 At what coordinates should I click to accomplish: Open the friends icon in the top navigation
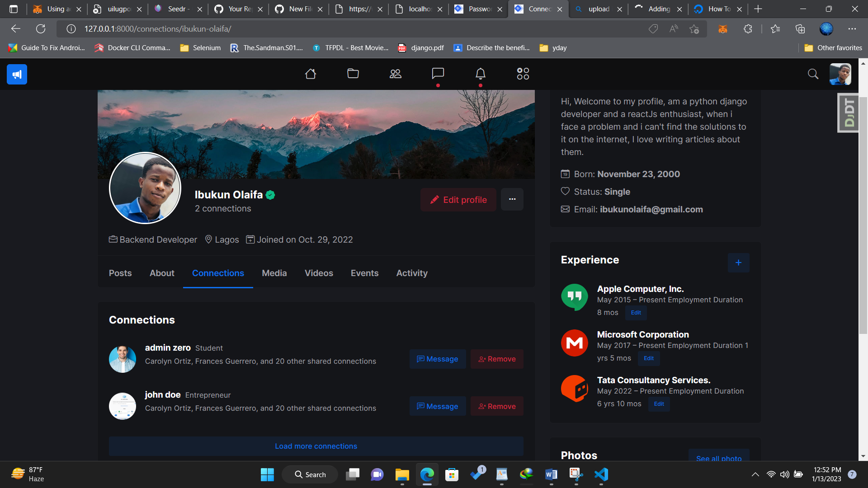[x=395, y=74]
